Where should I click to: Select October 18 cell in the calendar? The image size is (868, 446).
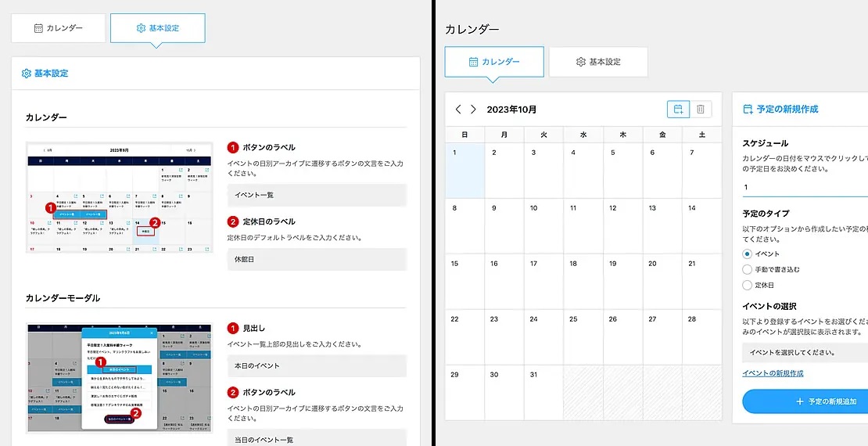click(583, 282)
